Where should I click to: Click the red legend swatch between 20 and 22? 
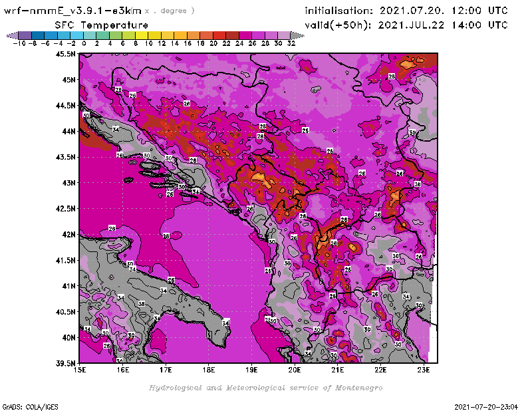(219, 35)
